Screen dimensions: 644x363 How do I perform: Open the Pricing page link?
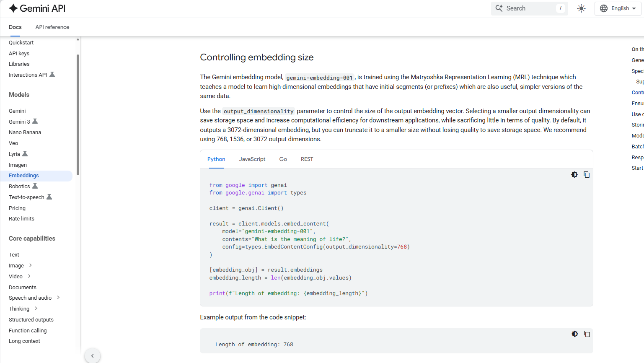point(17,208)
